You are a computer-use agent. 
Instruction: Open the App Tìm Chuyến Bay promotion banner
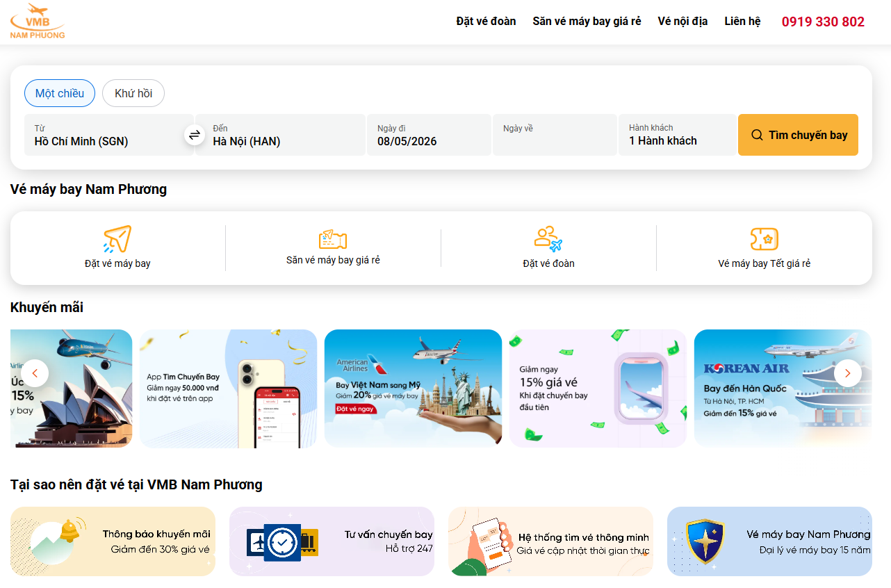tap(229, 389)
